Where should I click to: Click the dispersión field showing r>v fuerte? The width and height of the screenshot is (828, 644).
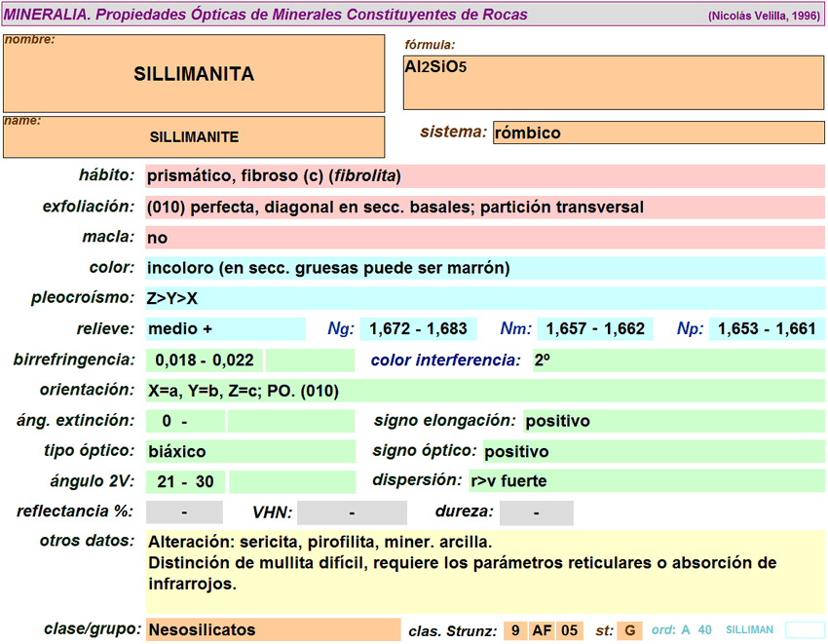(x=646, y=481)
